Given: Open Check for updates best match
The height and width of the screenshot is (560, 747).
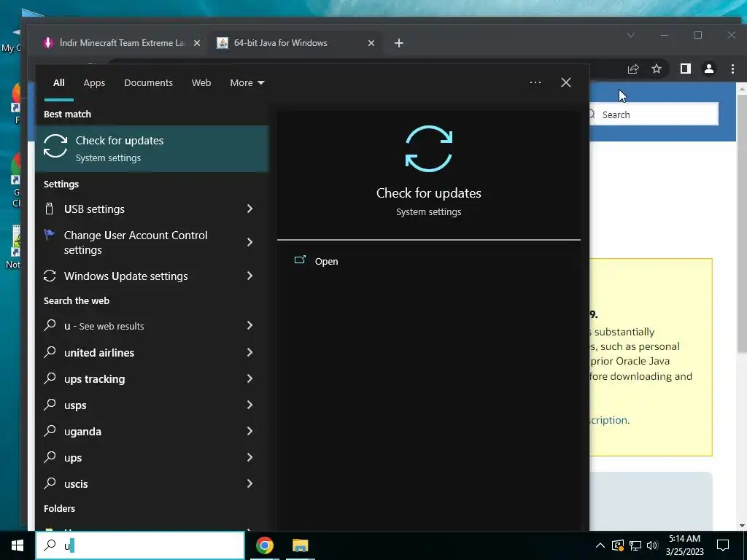Looking at the screenshot, I should tap(152, 149).
